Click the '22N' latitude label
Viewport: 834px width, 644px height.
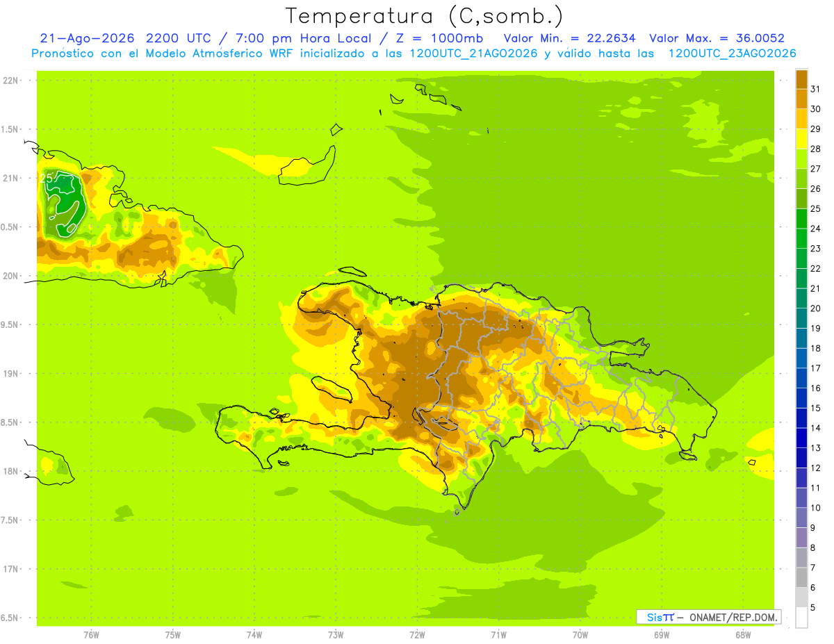[x=11, y=81]
